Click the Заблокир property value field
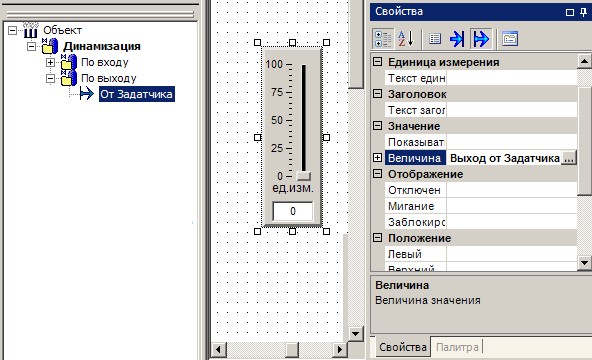 click(x=512, y=222)
